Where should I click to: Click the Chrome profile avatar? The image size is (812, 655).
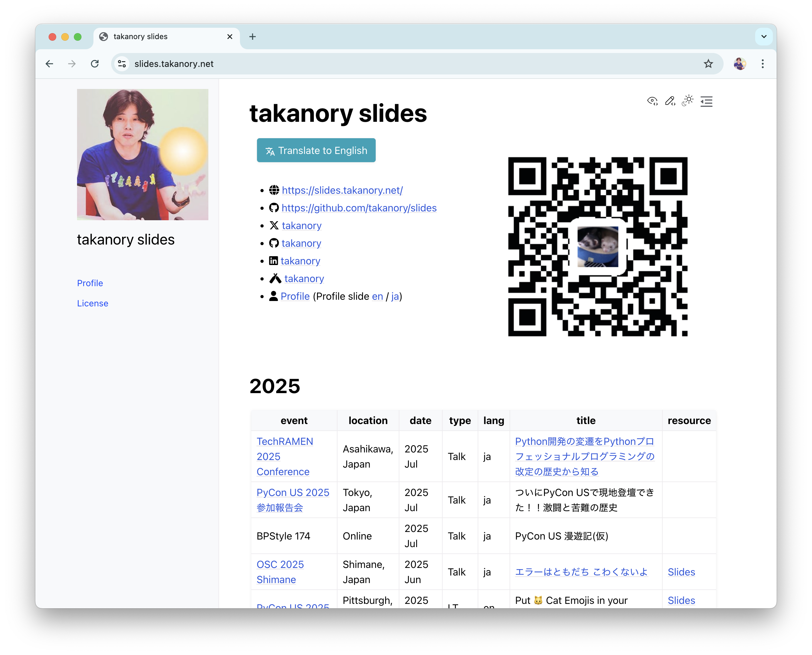(x=739, y=64)
